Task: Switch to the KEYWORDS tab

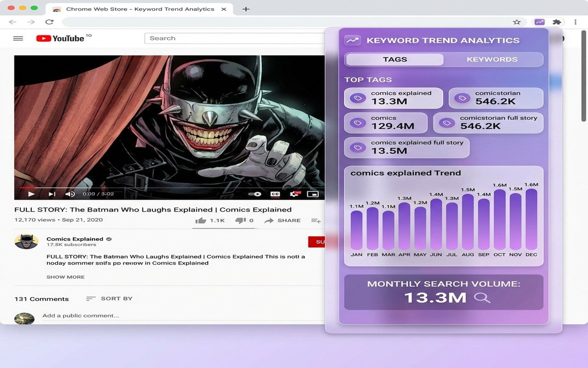Action: point(492,59)
